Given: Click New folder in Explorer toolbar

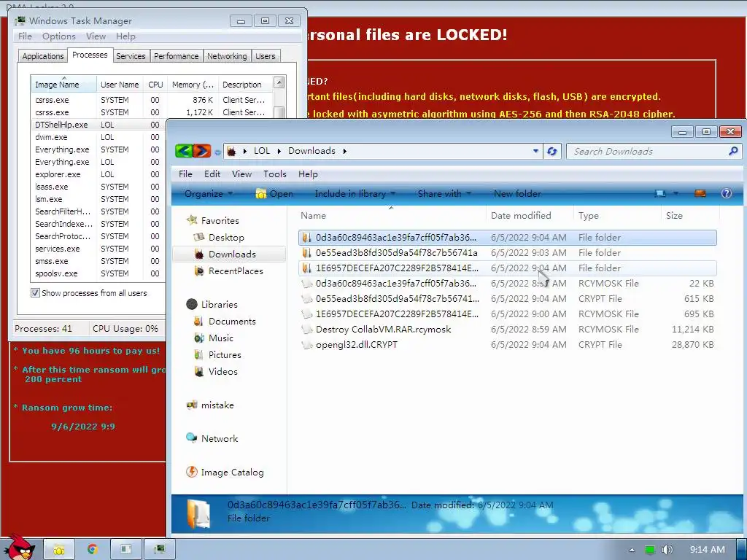Looking at the screenshot, I should coord(517,194).
